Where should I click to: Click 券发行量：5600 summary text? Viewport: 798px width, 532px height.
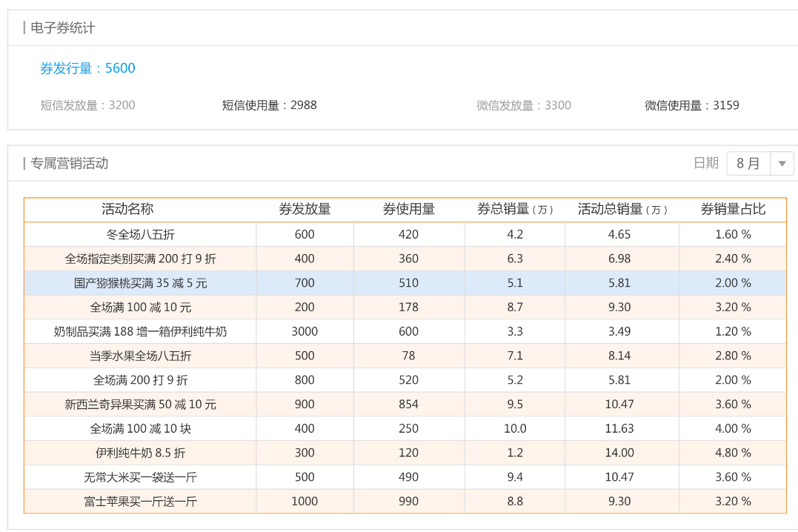87,68
